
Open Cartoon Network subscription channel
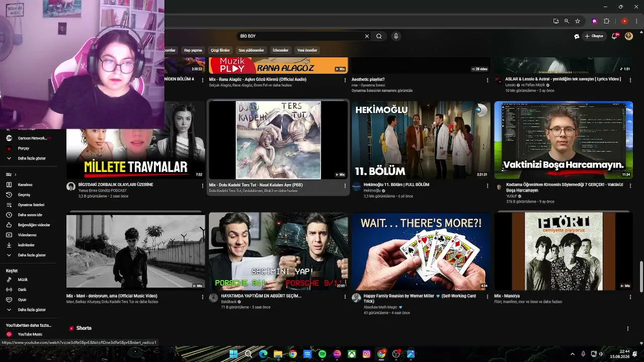pos(29,138)
